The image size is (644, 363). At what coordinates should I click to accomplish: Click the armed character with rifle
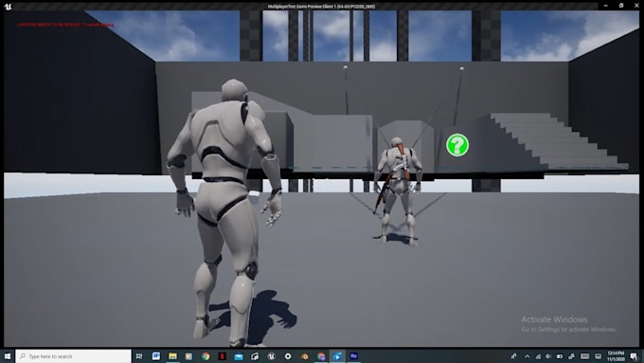[398, 191]
